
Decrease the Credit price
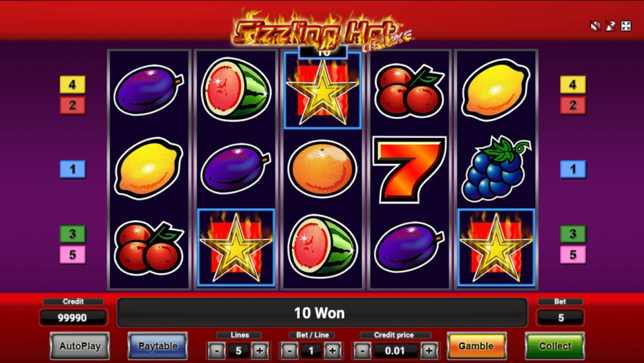pyautogui.click(x=362, y=351)
